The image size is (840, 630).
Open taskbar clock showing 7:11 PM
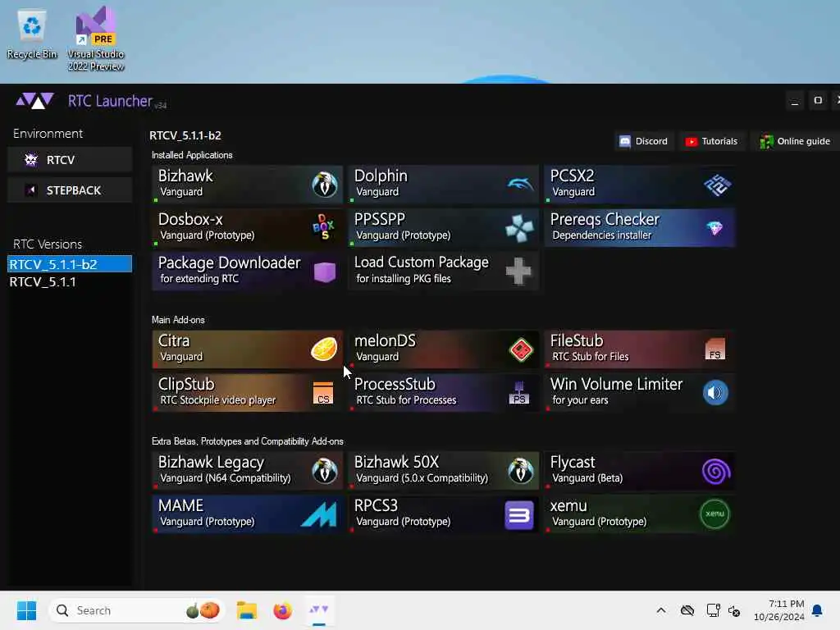pos(778,610)
